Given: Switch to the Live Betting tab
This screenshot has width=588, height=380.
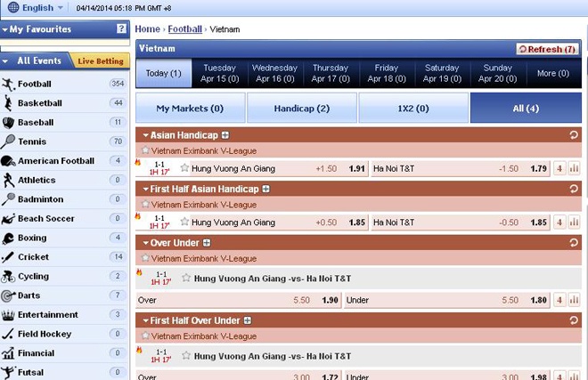Looking at the screenshot, I should [x=101, y=61].
